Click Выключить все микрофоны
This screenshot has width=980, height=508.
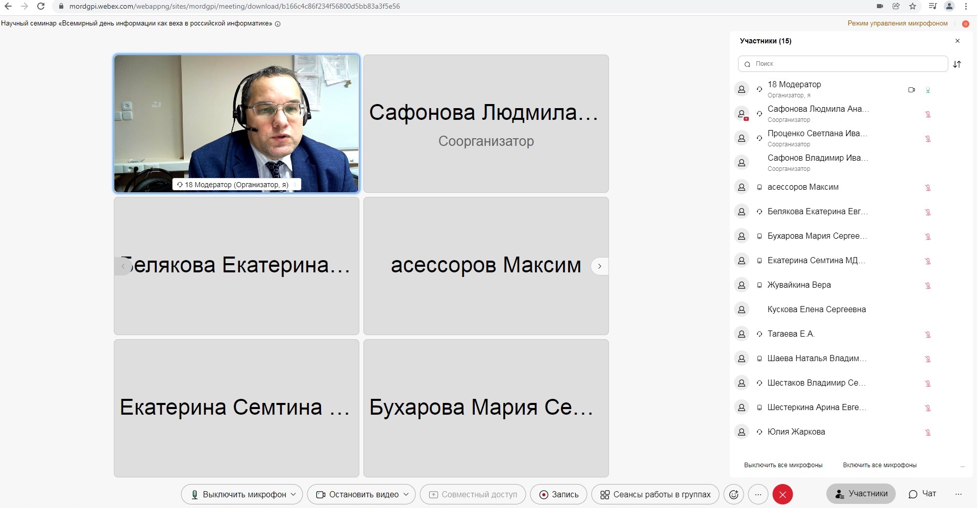coord(783,465)
